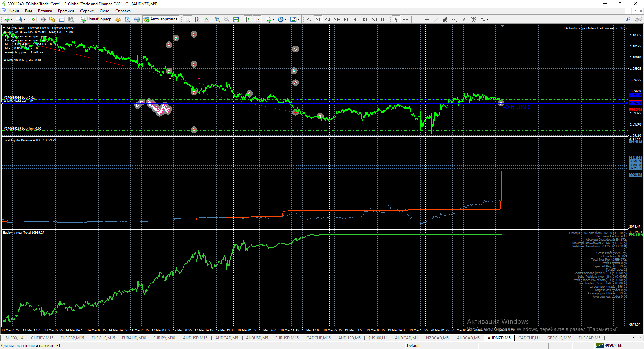This screenshot has height=349, width=644.
Task: Switch to the GBPCHF,M30 chart tab
Action: [x=559, y=338]
